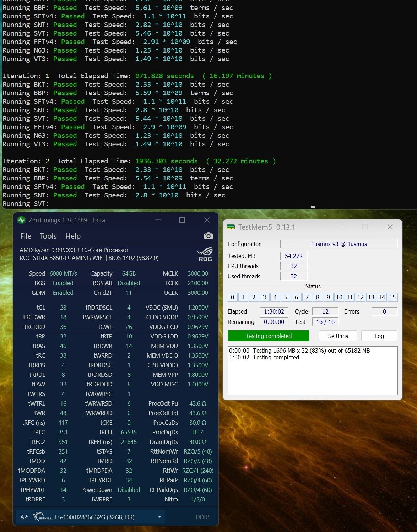
Task: Click the Cycle value 12 field
Action: coord(325,311)
